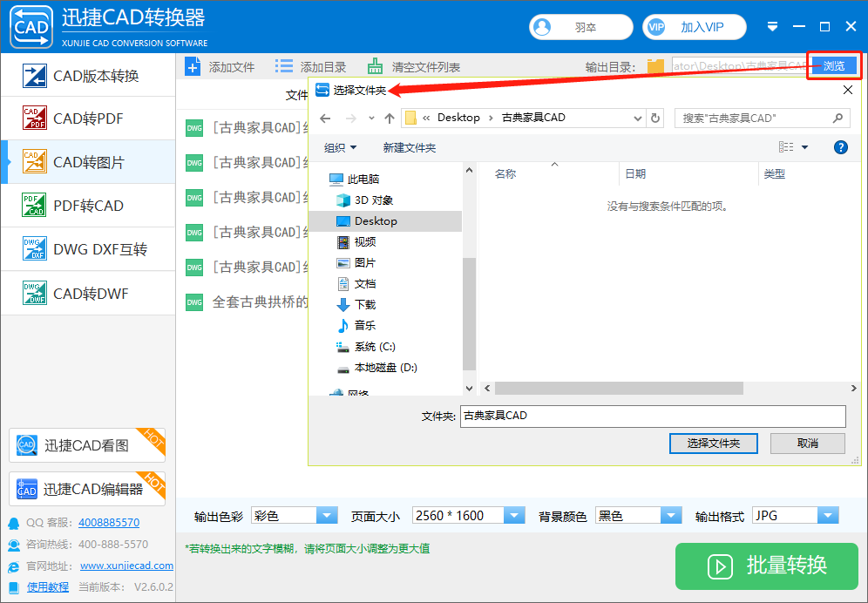Screen dimensions: 868x603
Task: Open recent locations chevron in dialog
Action: [x=371, y=118]
